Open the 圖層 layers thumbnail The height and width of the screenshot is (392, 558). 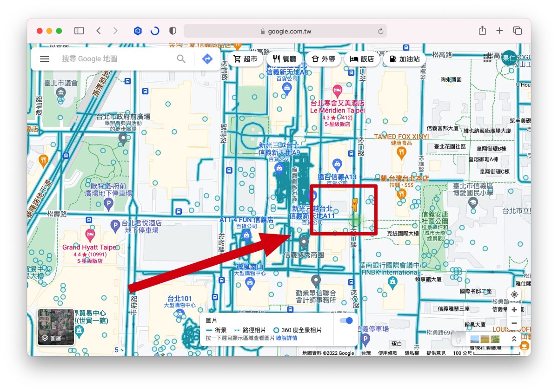coord(56,327)
